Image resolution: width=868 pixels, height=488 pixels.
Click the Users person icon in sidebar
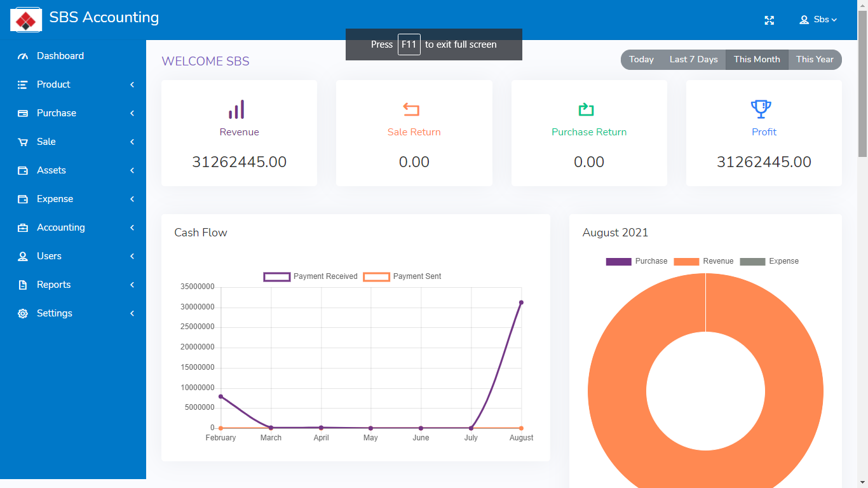[x=23, y=256]
